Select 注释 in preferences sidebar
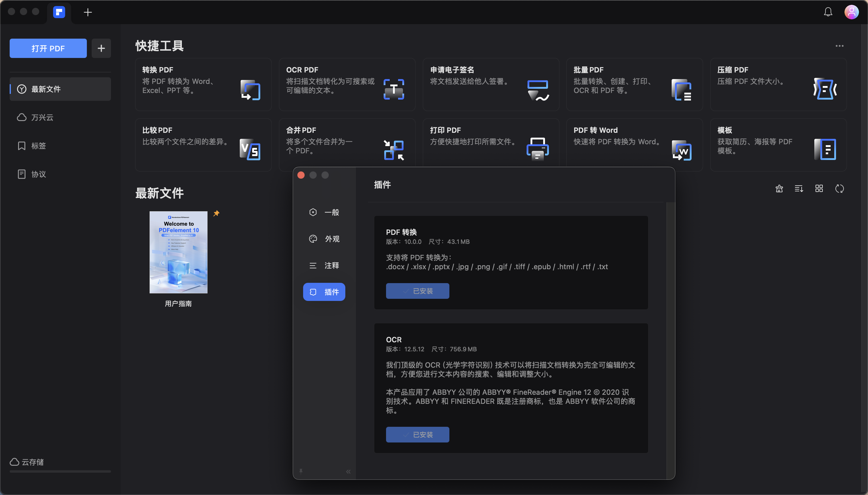868x495 pixels. (x=324, y=266)
